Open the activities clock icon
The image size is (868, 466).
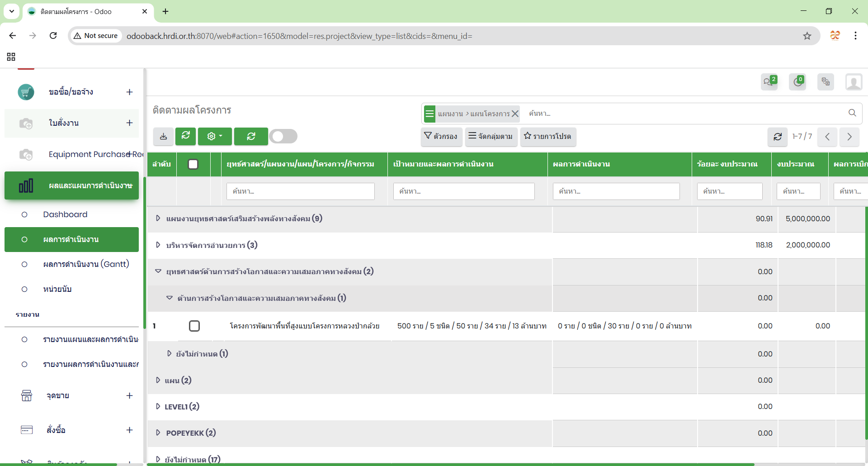pos(797,82)
